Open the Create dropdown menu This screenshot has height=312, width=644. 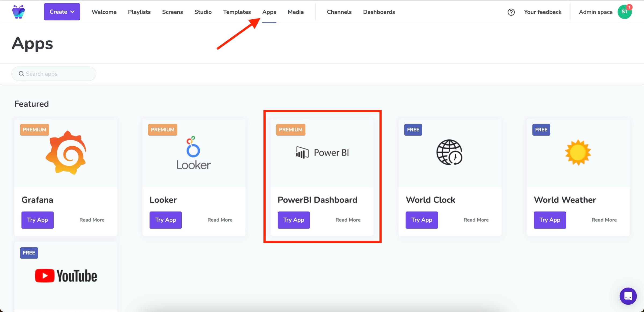click(x=62, y=12)
